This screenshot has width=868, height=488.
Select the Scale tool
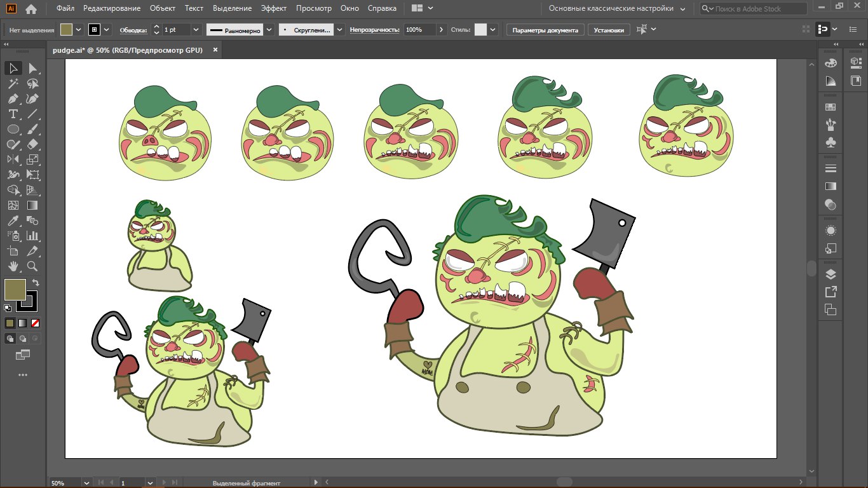click(32, 159)
